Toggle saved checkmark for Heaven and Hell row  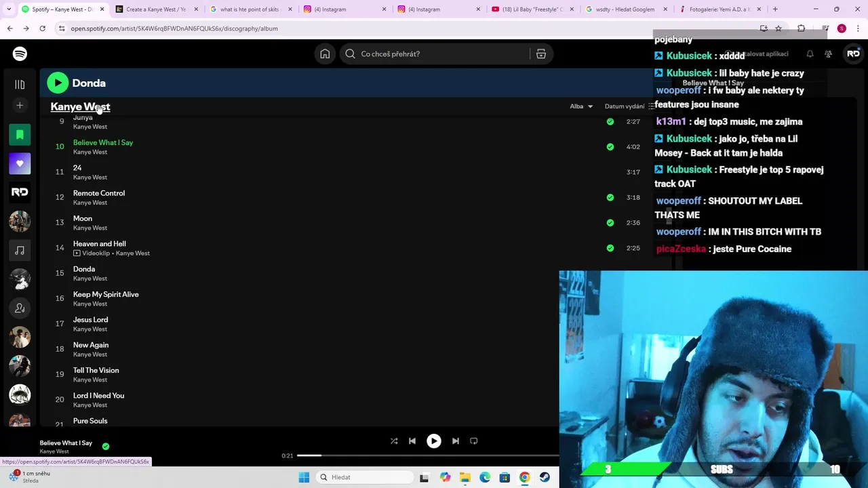point(610,248)
